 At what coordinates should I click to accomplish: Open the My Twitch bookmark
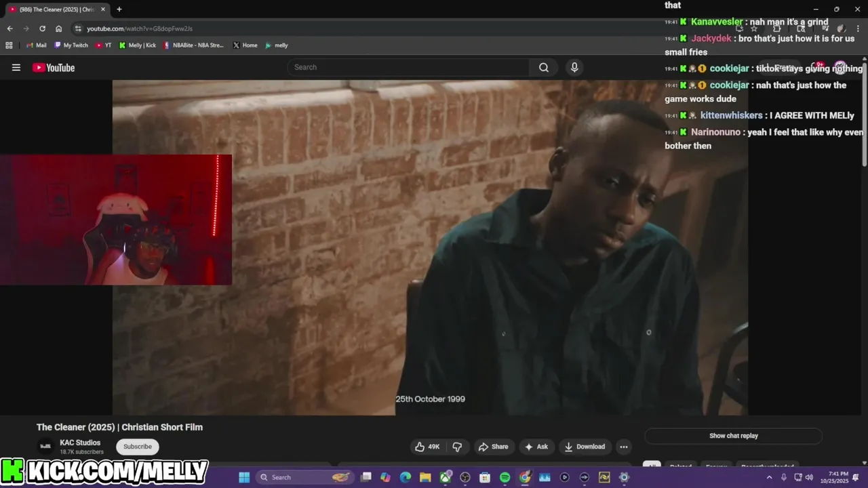71,45
